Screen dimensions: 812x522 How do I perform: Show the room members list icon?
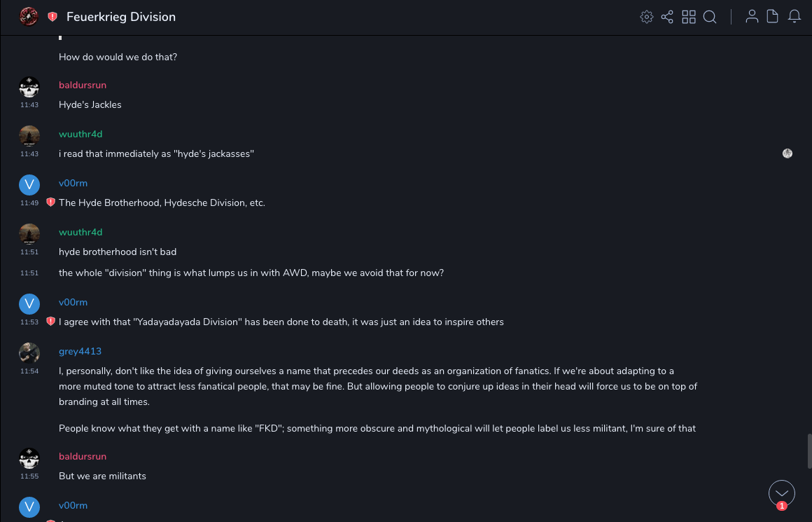point(752,17)
